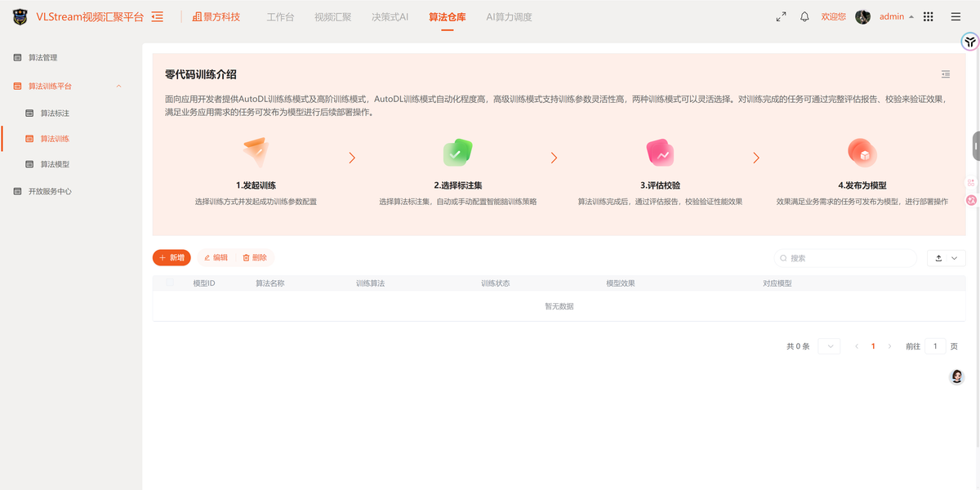This screenshot has width=980, height=490.
Task: Open notifications via the bell icon
Action: point(804,16)
